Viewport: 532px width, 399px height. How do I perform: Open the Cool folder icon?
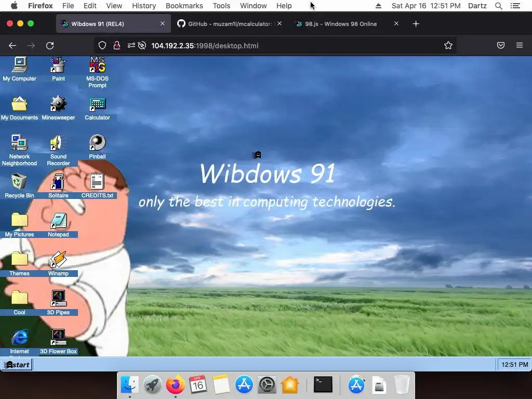click(x=19, y=303)
